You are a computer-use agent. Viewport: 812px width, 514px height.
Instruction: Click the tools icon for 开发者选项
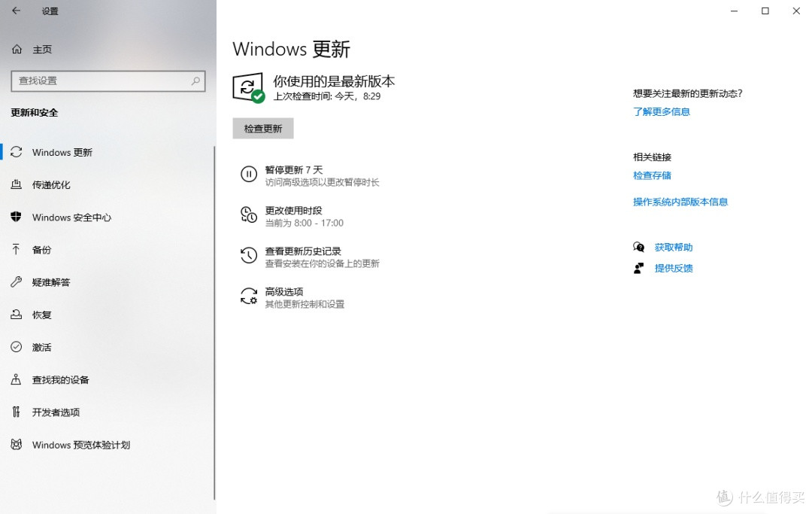(17, 412)
